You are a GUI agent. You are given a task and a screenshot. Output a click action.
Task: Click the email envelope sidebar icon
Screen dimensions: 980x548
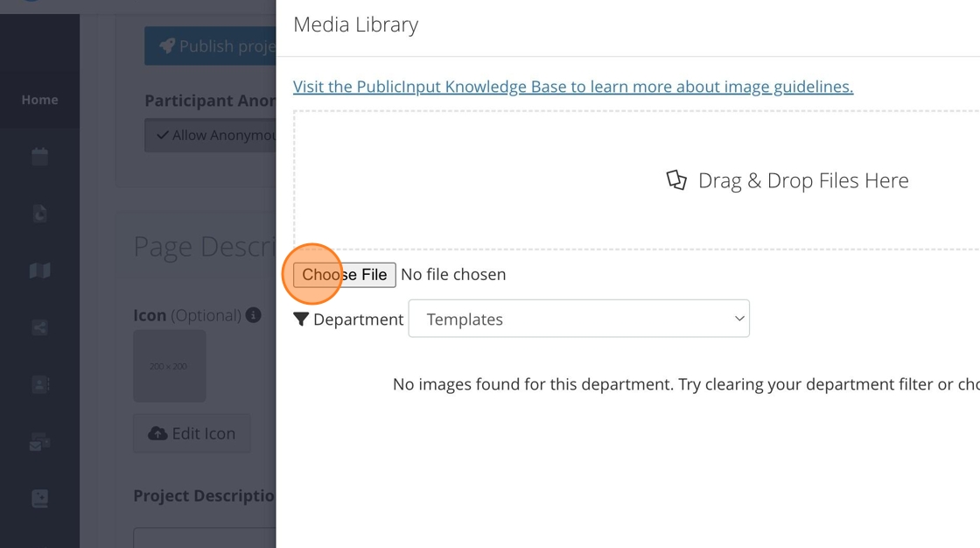[39, 443]
